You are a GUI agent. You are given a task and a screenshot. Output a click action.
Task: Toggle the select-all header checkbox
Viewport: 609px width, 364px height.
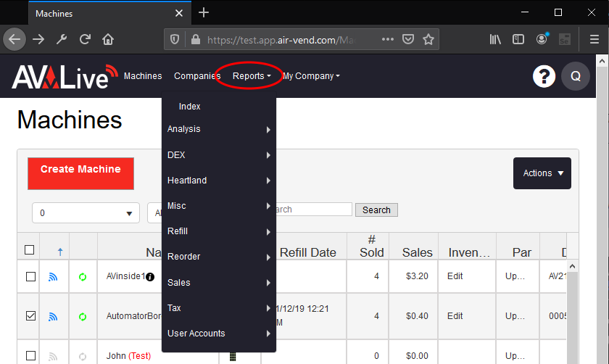[30, 250]
